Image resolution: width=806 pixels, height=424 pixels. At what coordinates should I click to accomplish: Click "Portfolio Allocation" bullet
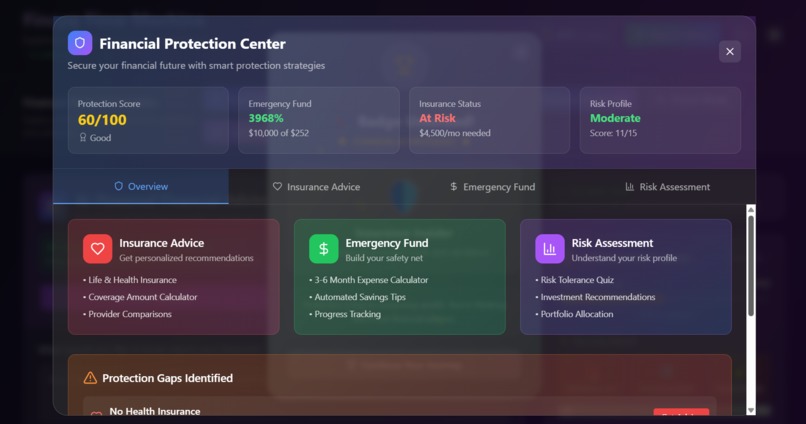coord(577,314)
